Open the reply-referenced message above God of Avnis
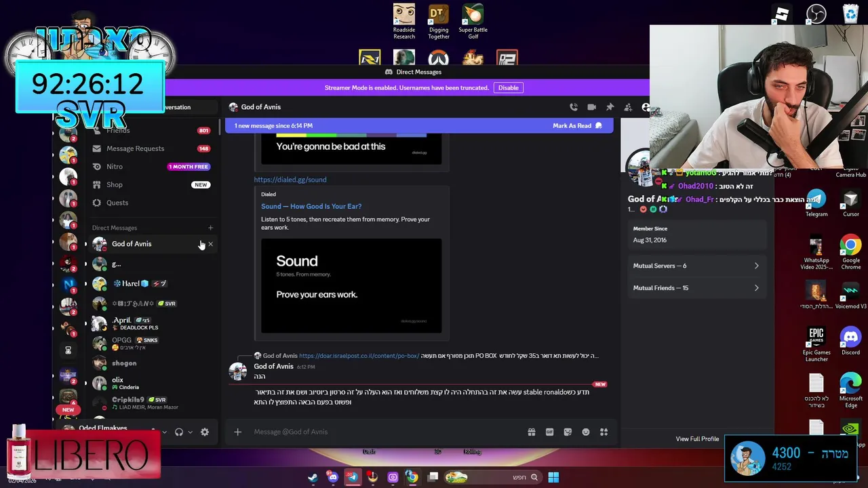868x488 pixels. point(426,356)
